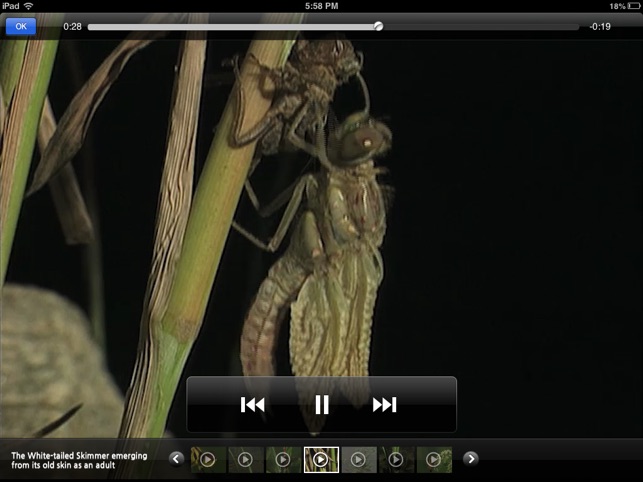This screenshot has height=482, width=643.
Task: Select the highlighted fourth video thumbnail
Action: pos(321,459)
